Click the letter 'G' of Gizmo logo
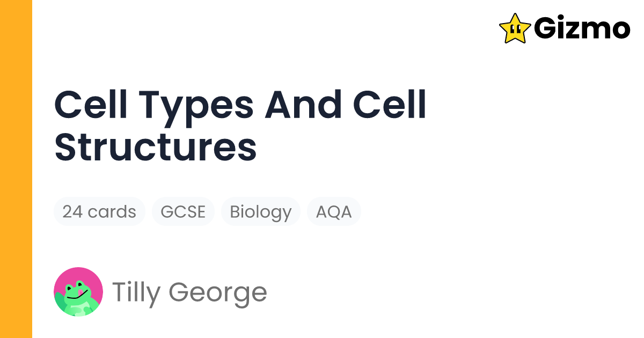The height and width of the screenshot is (338, 644). tap(546, 28)
